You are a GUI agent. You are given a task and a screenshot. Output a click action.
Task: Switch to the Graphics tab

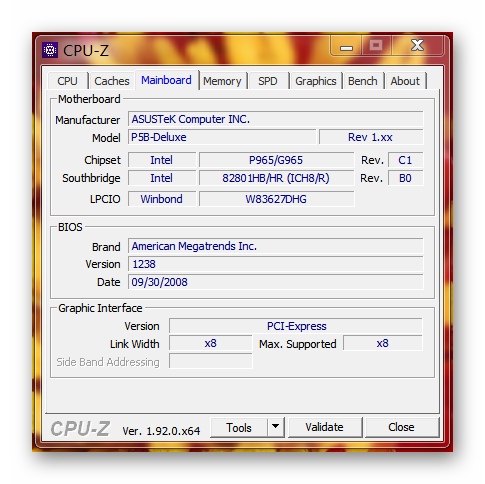(316, 81)
